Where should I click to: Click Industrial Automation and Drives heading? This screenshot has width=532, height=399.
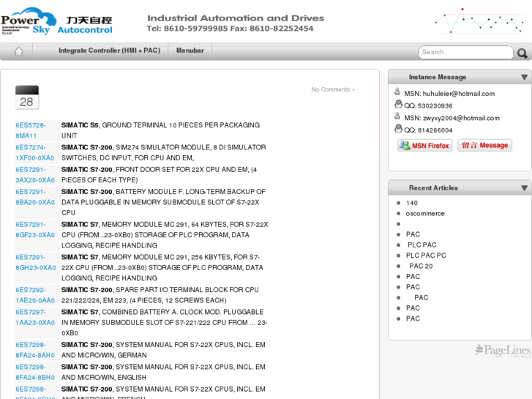point(236,18)
